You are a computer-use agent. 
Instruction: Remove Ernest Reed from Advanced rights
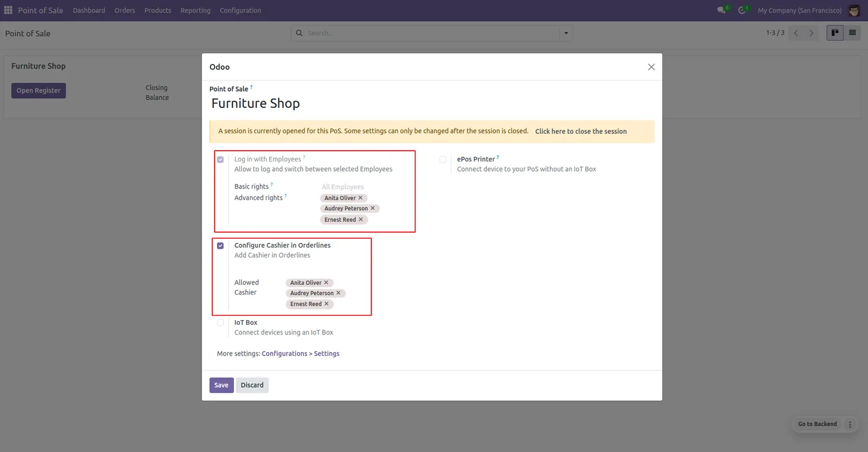(x=360, y=219)
